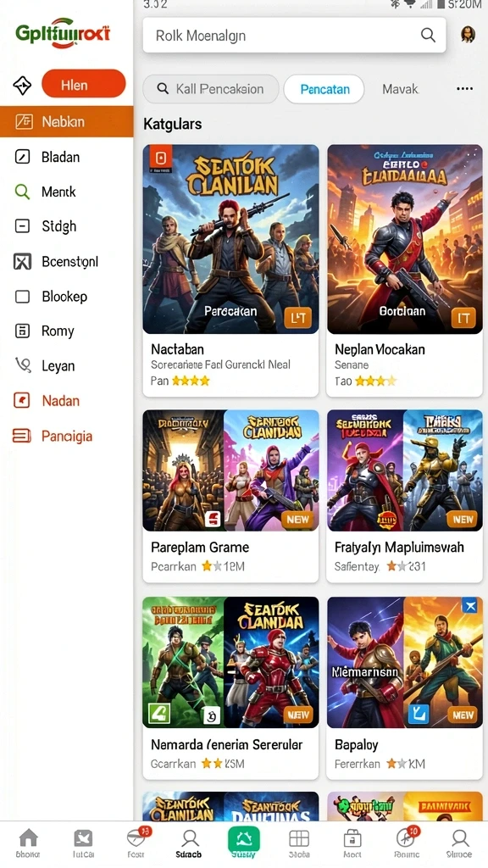This screenshot has width=488, height=868.
Task: Click the Percacakan label on Nactaban cover
Action: (x=230, y=311)
